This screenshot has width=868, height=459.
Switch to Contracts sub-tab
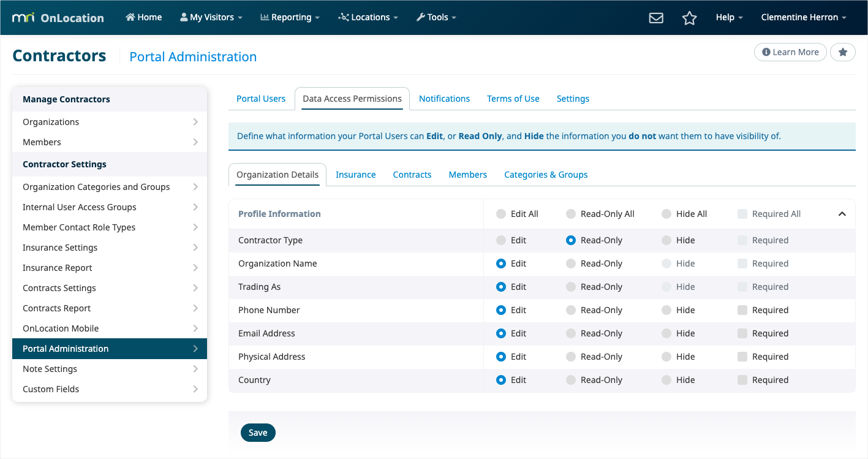[x=412, y=175]
